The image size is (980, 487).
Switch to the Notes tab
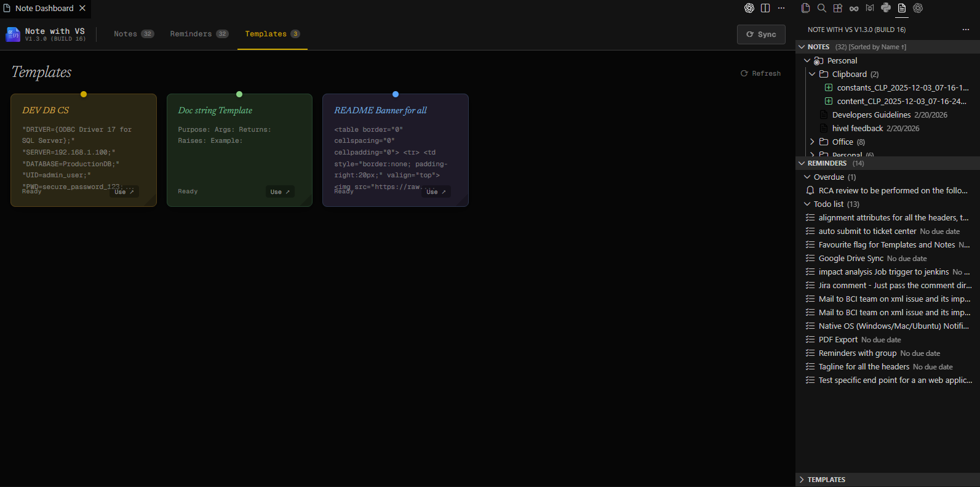(x=133, y=34)
